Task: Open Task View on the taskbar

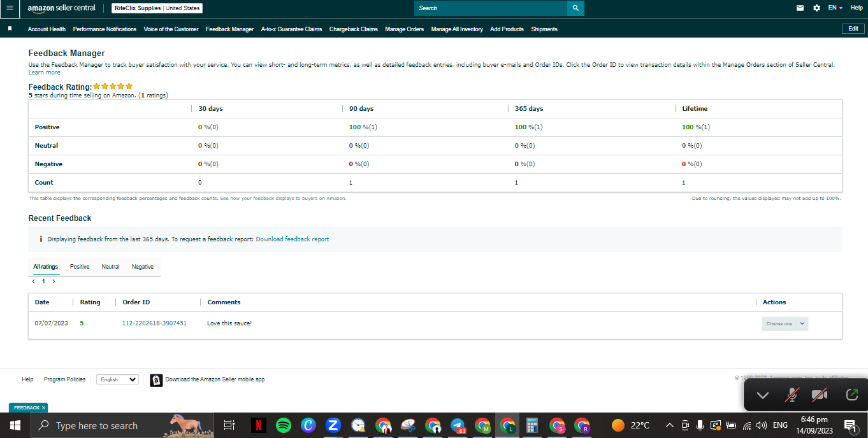Action: point(229,425)
